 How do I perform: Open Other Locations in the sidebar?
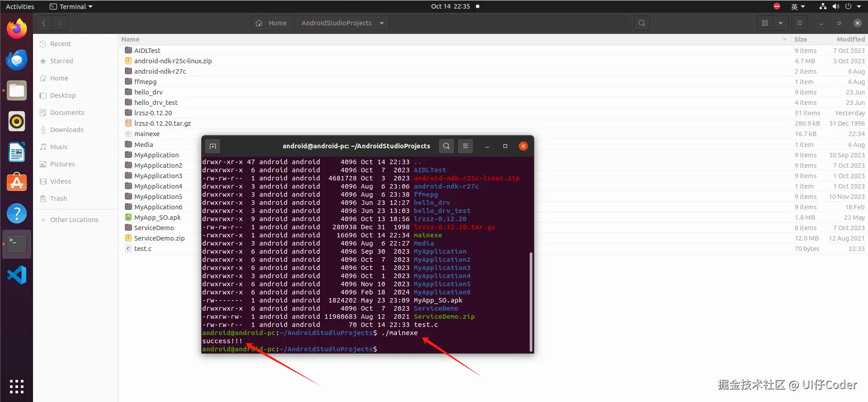click(x=75, y=220)
